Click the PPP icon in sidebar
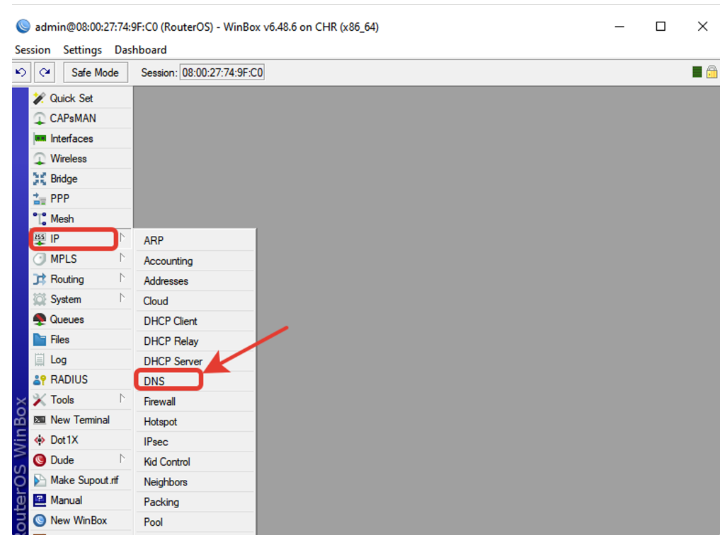Screen dimensions: 722x537 40,199
